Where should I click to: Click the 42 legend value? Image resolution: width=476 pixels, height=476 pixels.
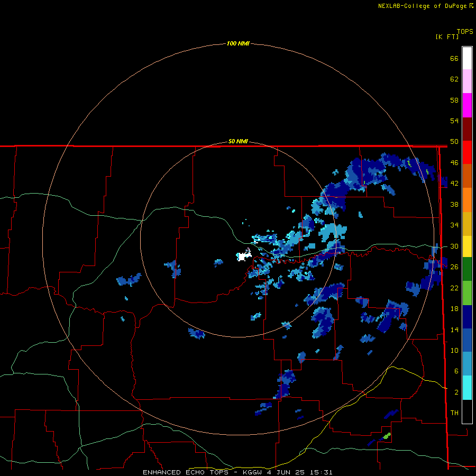(x=454, y=184)
